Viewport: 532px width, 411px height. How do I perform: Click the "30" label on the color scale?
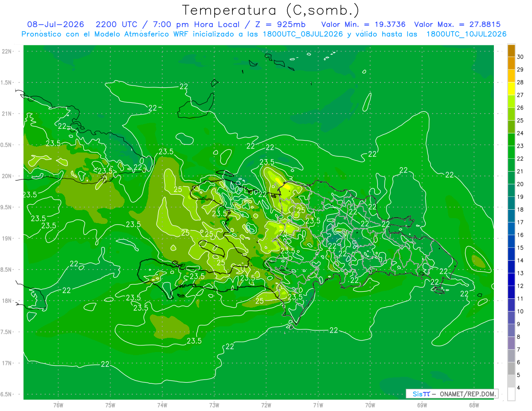(520, 57)
